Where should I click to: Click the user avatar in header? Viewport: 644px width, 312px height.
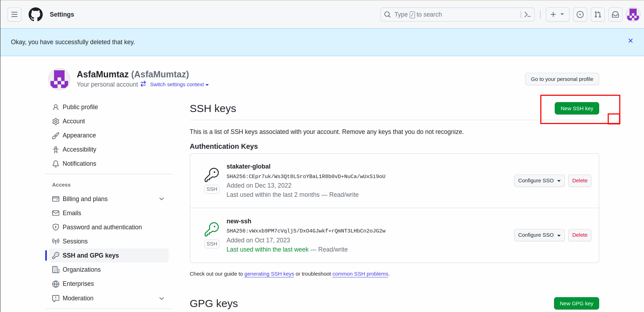pyautogui.click(x=633, y=14)
